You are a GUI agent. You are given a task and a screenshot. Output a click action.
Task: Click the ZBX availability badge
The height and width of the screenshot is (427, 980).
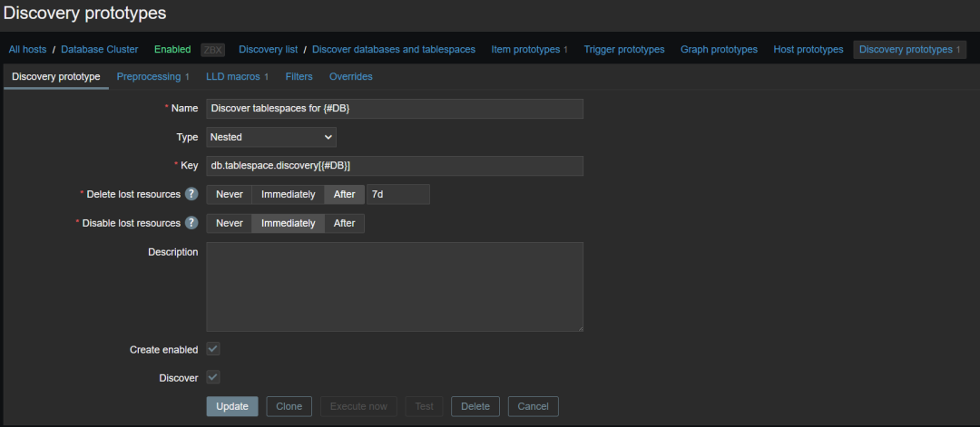pyautogui.click(x=212, y=49)
